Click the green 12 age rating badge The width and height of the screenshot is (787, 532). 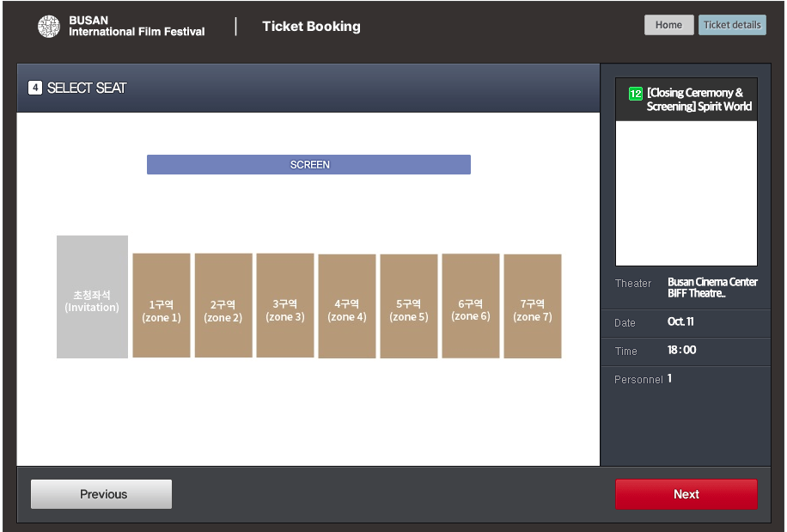coord(636,94)
